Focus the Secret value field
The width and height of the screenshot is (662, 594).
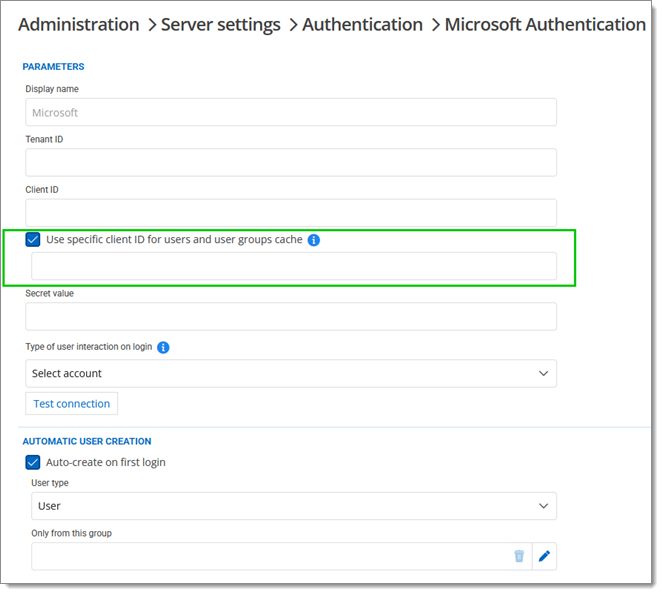point(290,317)
